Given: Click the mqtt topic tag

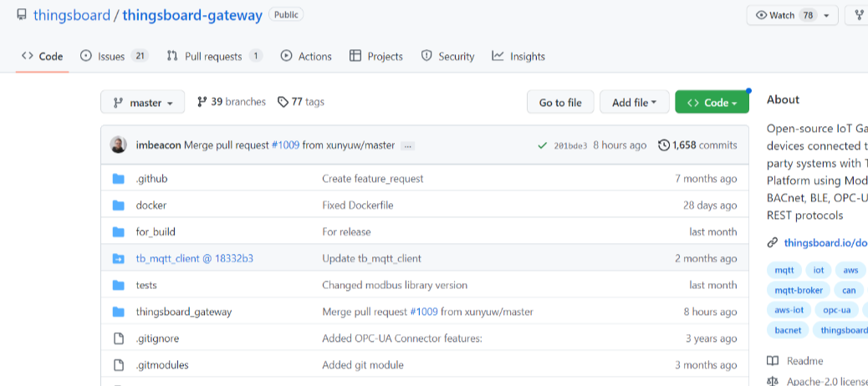Looking at the screenshot, I should [784, 270].
